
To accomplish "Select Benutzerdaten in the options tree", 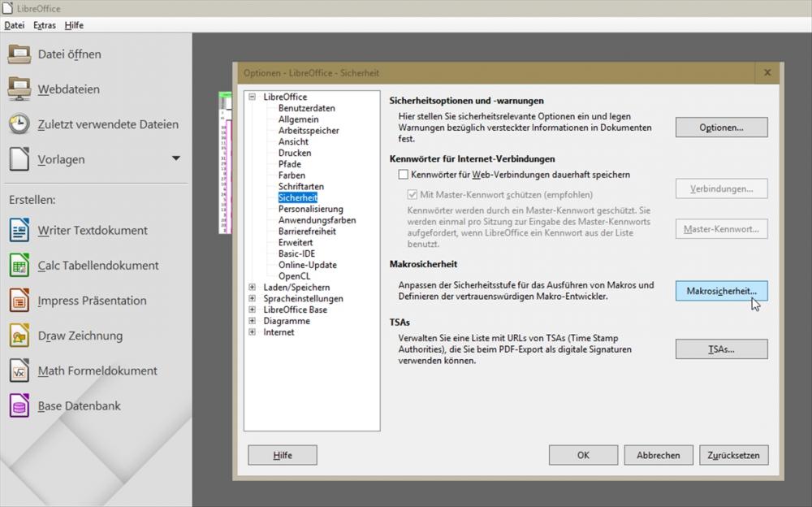I will point(307,108).
